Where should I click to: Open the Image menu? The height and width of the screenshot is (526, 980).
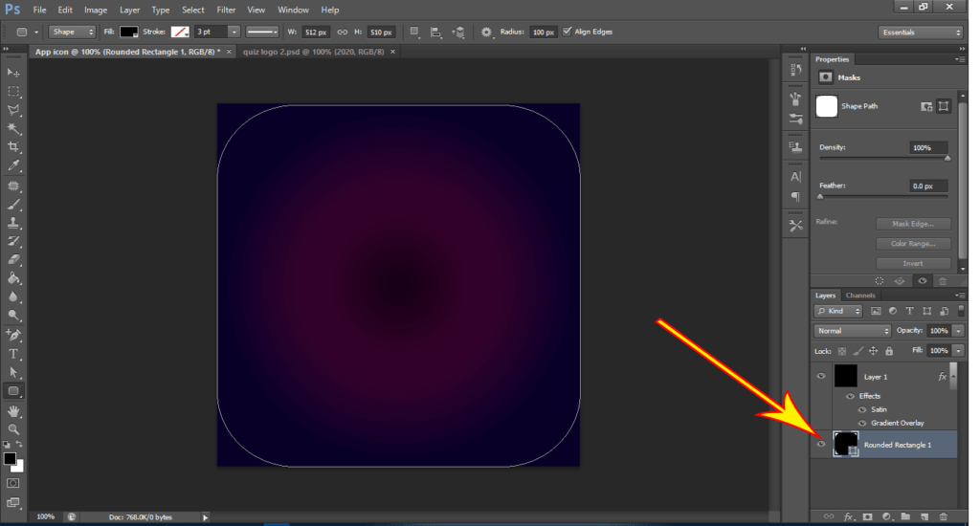(96, 10)
